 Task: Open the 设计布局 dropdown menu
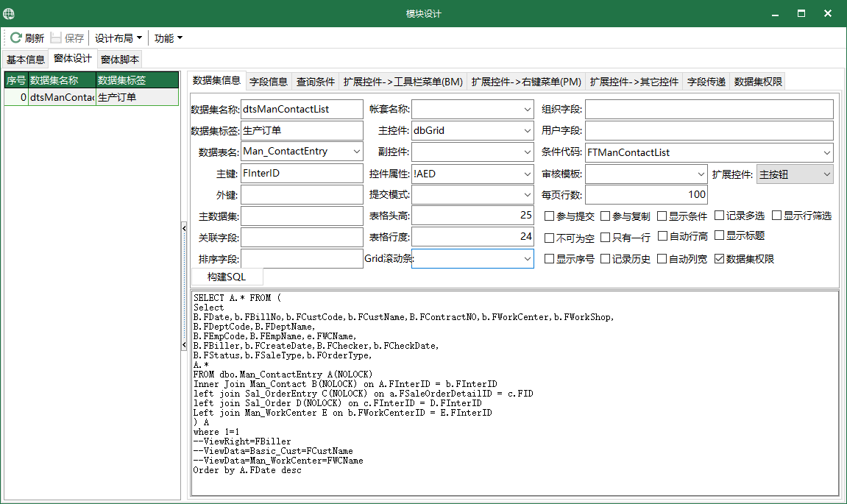118,38
